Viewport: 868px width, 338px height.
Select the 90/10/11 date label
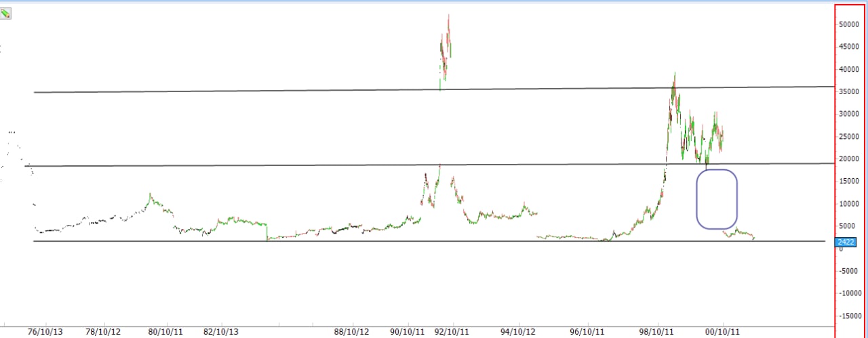[x=408, y=332]
